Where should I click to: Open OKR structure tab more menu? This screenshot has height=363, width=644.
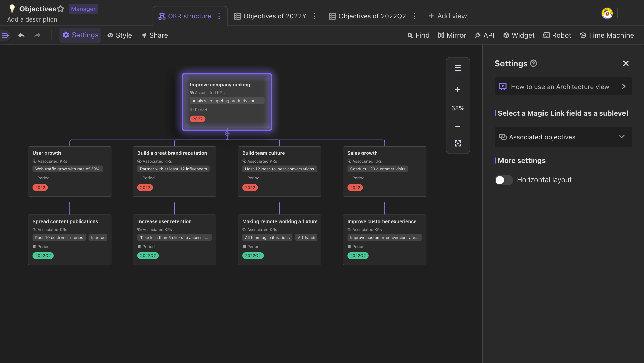219,16
